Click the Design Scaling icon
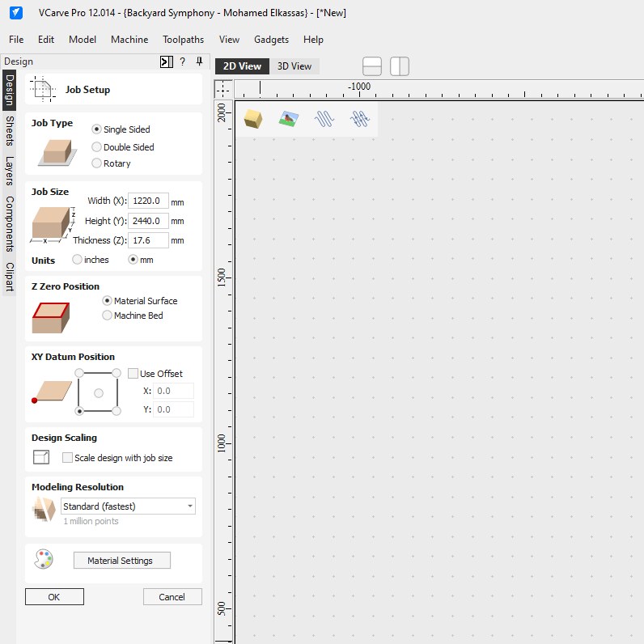Viewport: 644px width, 644px height. pyautogui.click(x=41, y=457)
